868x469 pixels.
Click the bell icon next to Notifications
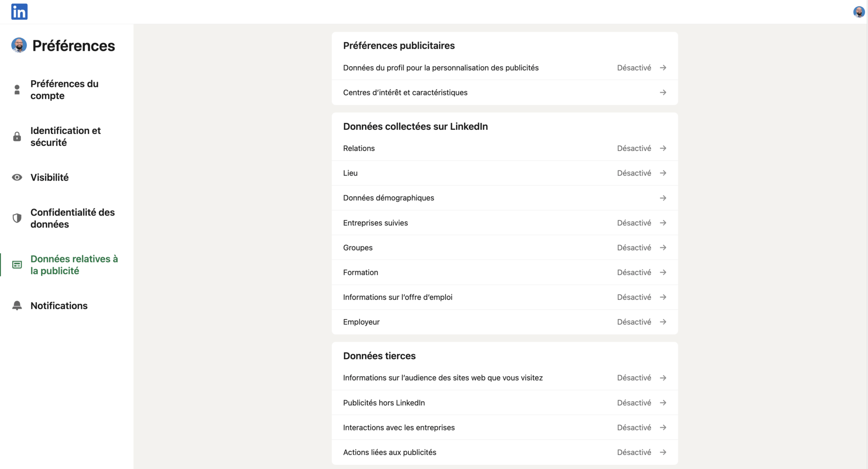(17, 305)
